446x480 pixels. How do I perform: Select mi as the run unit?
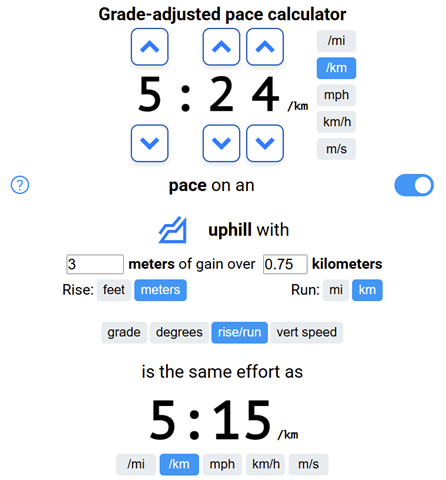pyautogui.click(x=336, y=290)
